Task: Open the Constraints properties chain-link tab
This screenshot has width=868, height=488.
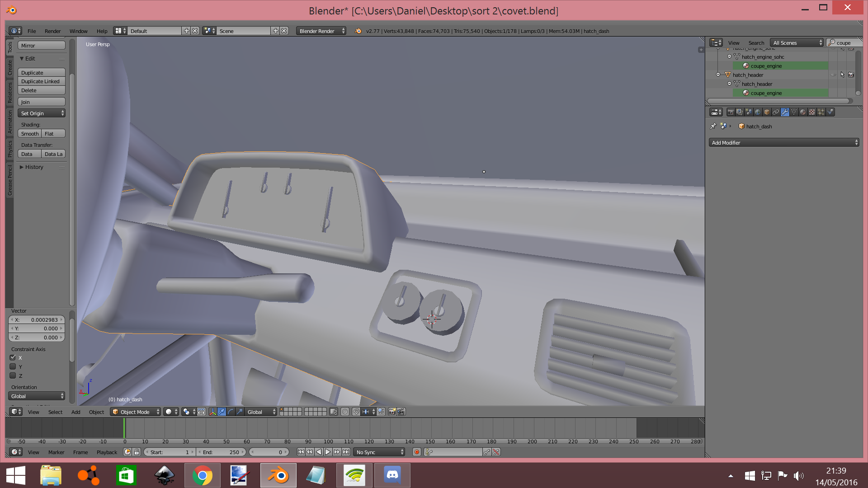Action: pyautogui.click(x=776, y=112)
